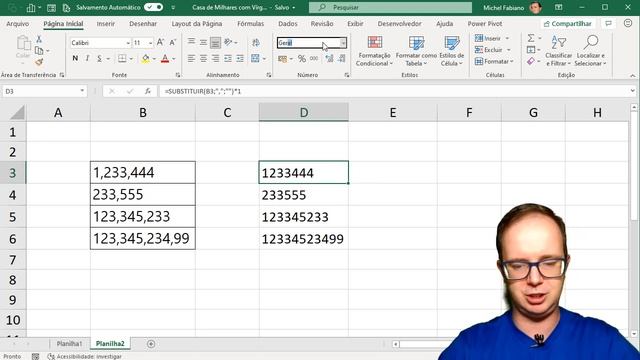The height and width of the screenshot is (360, 640).
Task: Switch to the Power Pivot tab
Action: tap(485, 24)
